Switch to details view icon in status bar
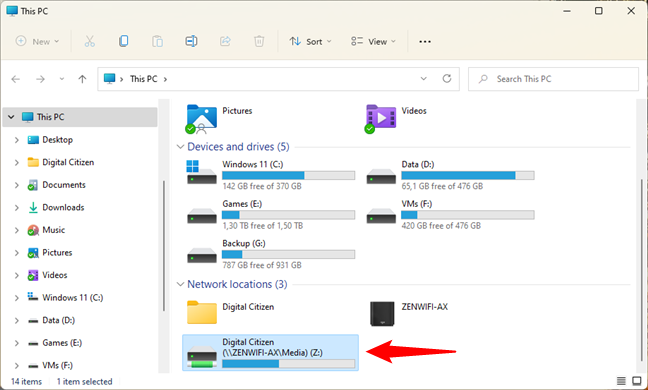This screenshot has height=390, width=648. [621, 381]
